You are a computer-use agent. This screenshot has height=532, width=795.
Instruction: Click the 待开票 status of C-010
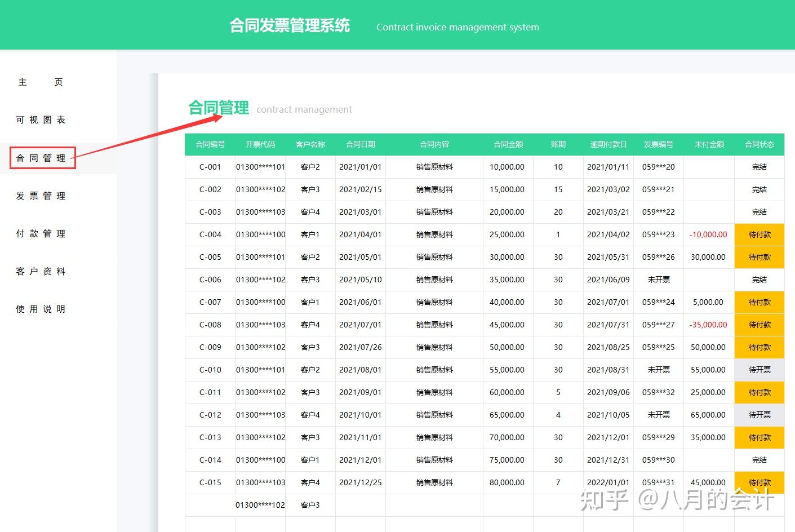(760, 370)
